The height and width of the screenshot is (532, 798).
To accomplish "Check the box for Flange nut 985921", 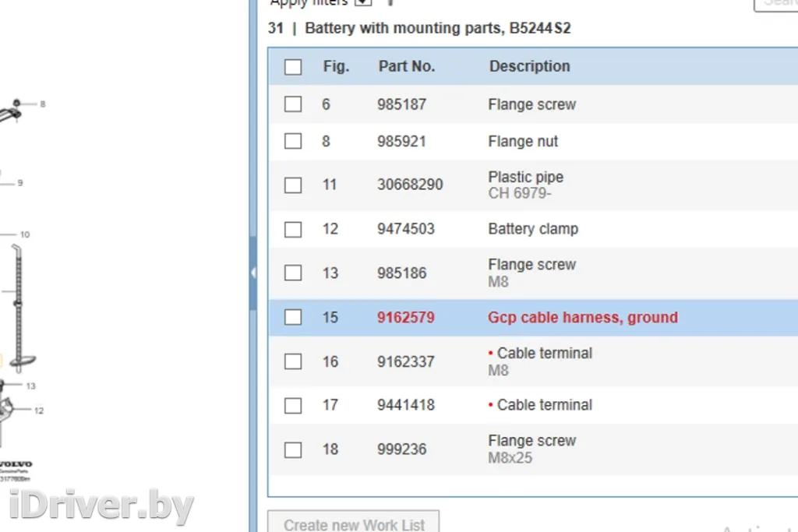I will click(293, 141).
